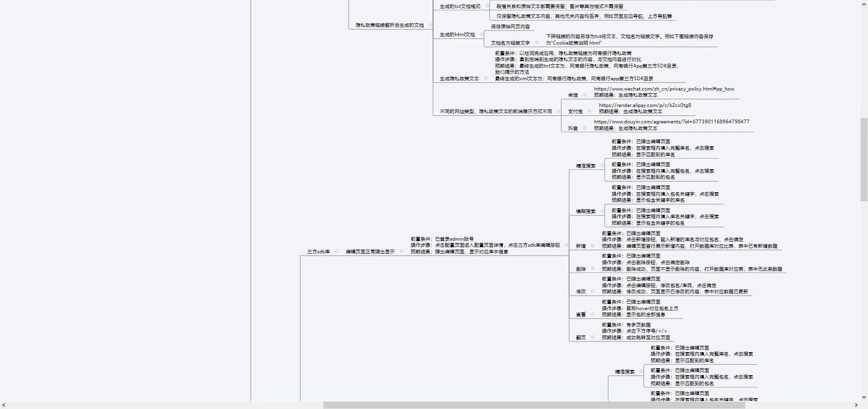Image resolution: width=868 pixels, height=409 pixels.
Task: Collapse the 编辑页面正常弹出显示 node
Action: pos(401,251)
